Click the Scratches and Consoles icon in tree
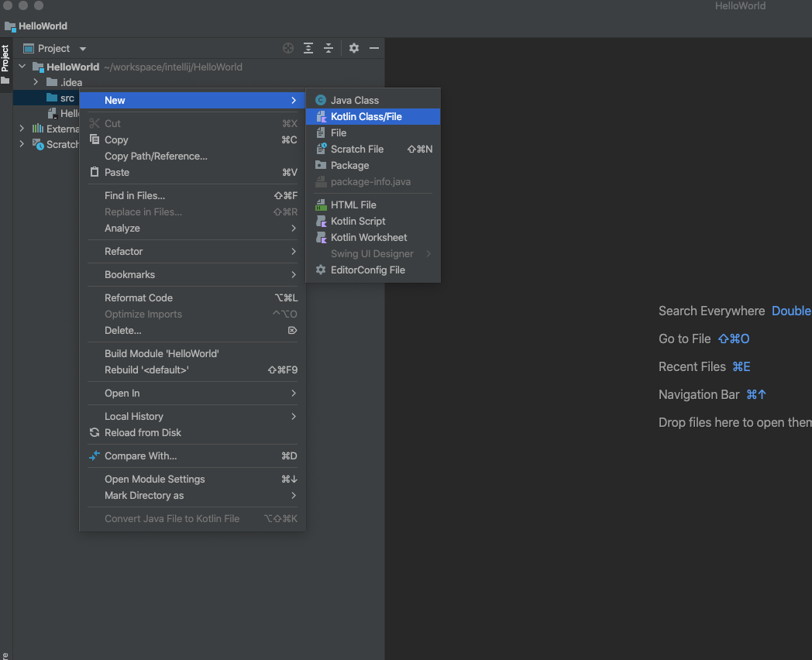Image resolution: width=812 pixels, height=660 pixels. click(38, 144)
